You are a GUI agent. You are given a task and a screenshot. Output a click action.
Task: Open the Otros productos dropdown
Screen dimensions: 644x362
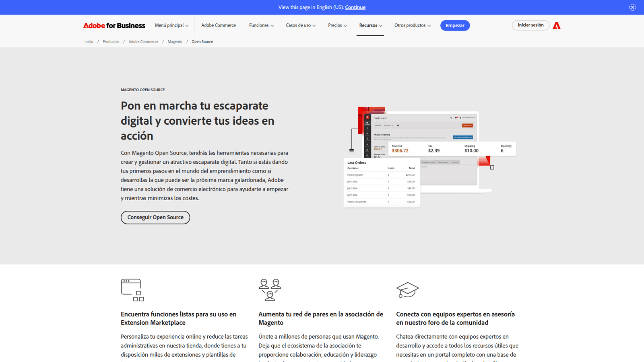(x=413, y=25)
